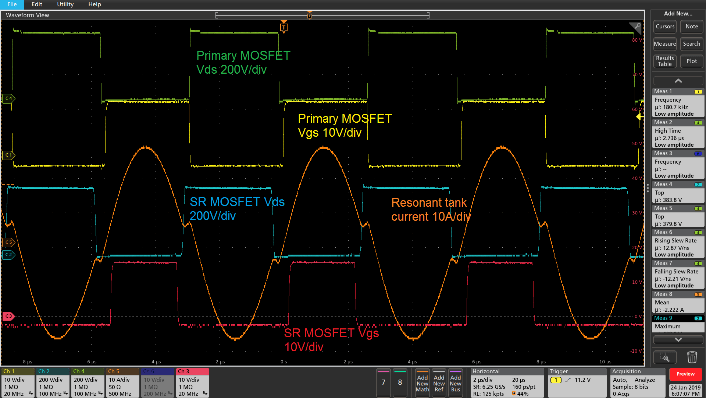Click the zoom magnifier icon

(665, 357)
